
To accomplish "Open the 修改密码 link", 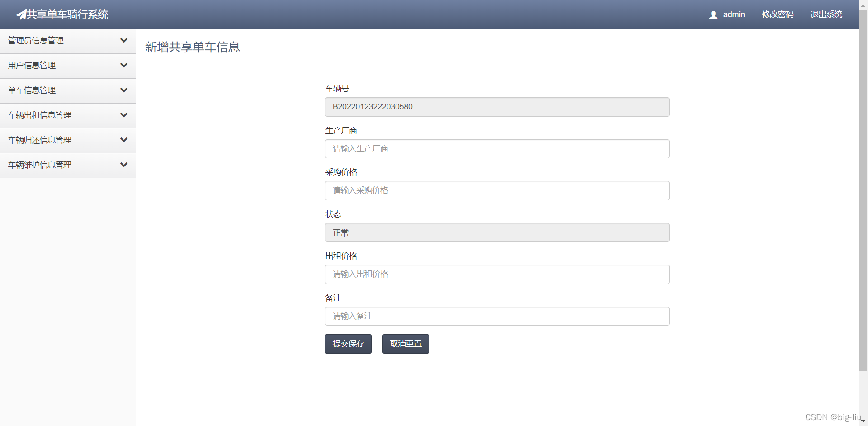I will (778, 14).
